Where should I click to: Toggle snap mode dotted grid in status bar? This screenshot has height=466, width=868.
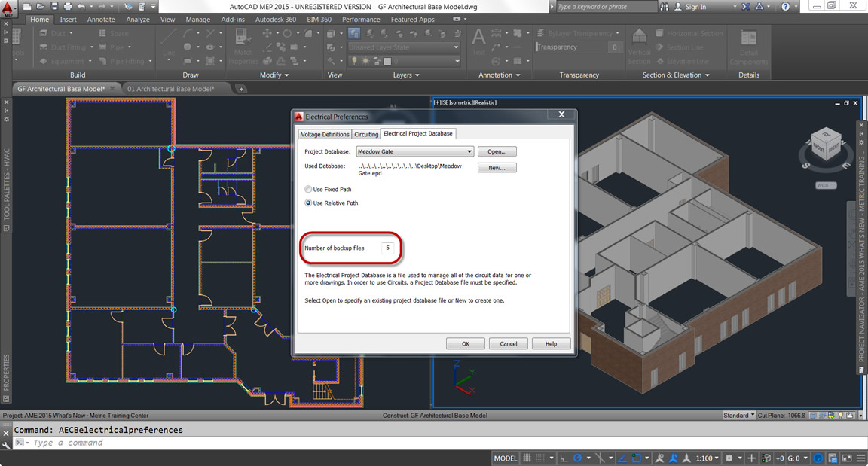[540, 458]
